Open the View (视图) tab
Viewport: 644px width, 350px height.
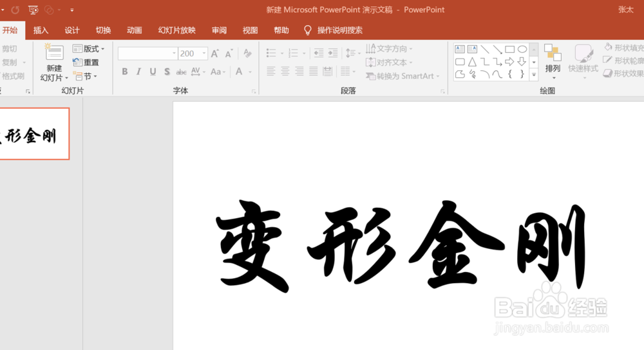click(250, 30)
